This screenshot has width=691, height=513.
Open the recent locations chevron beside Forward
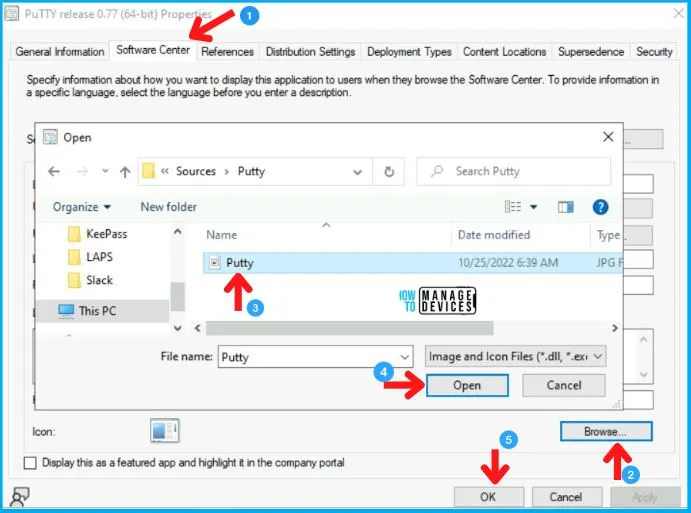point(105,171)
